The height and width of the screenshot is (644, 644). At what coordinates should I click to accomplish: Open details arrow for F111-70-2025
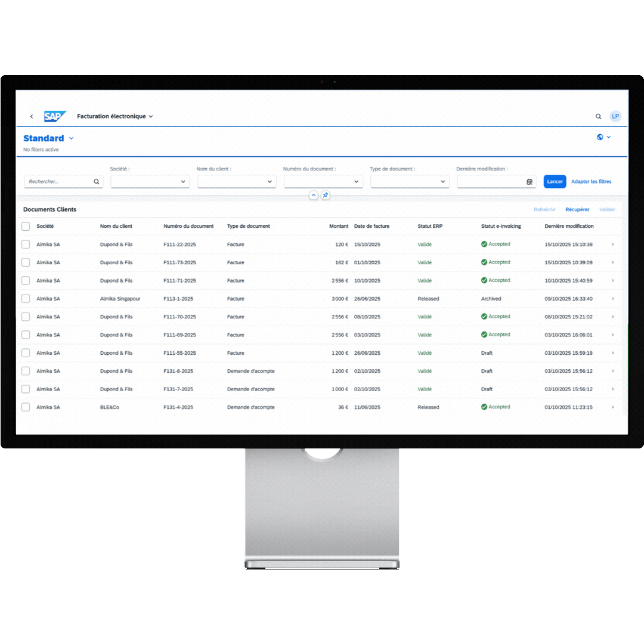point(613,317)
